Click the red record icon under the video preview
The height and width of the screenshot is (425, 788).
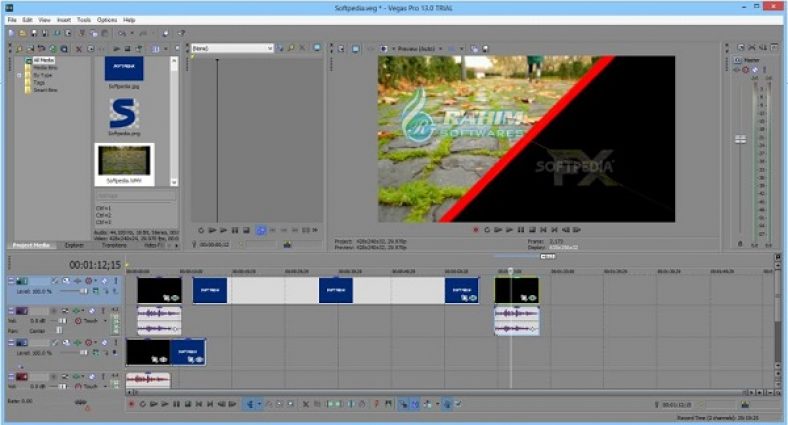click(x=476, y=229)
